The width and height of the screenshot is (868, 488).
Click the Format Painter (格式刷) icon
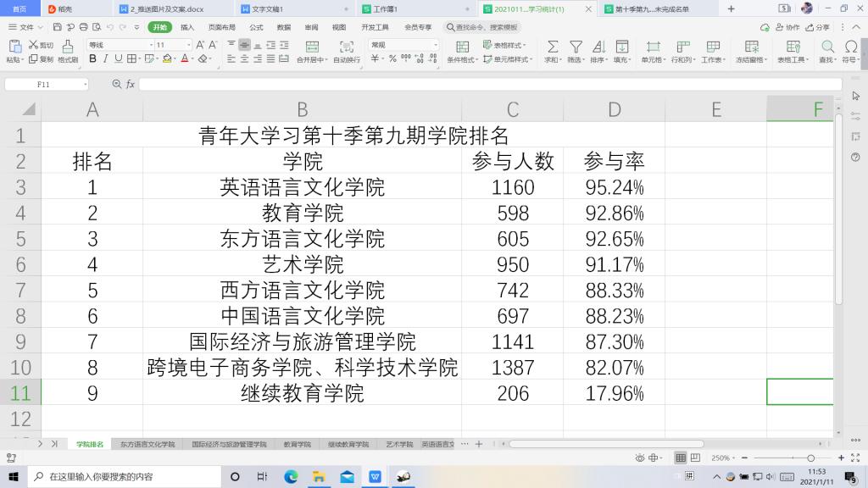pyautogui.click(x=67, y=50)
